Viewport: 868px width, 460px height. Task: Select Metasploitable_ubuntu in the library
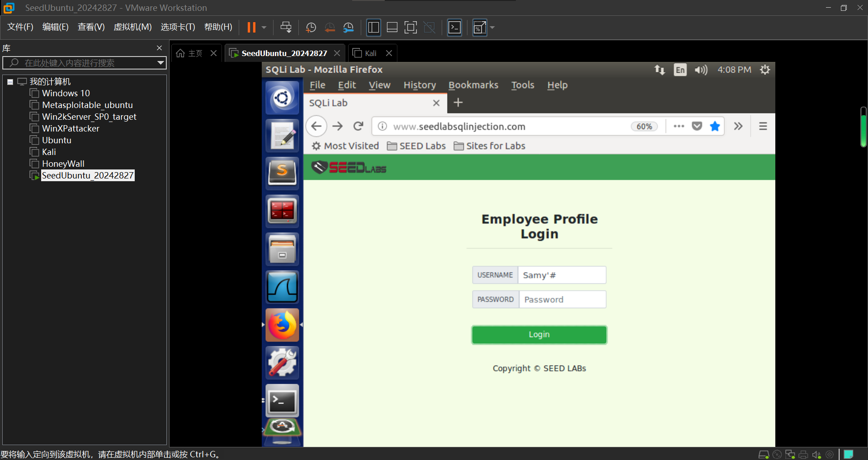coord(87,105)
